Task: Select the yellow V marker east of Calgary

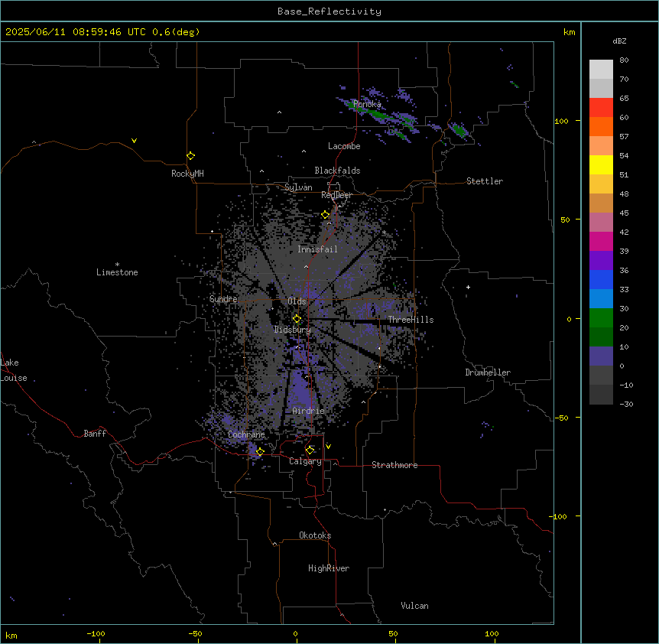Action: (328, 447)
